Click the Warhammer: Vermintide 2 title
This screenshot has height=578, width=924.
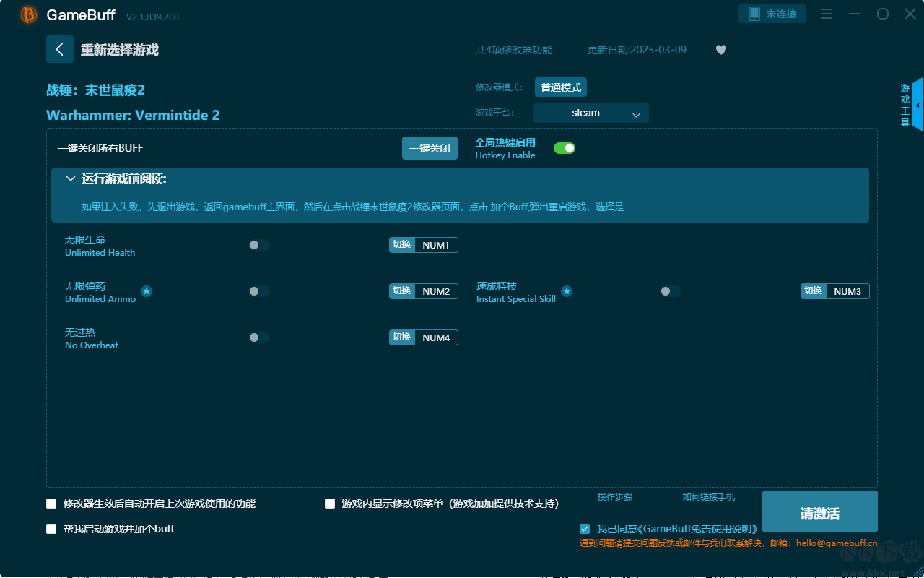[x=133, y=115]
